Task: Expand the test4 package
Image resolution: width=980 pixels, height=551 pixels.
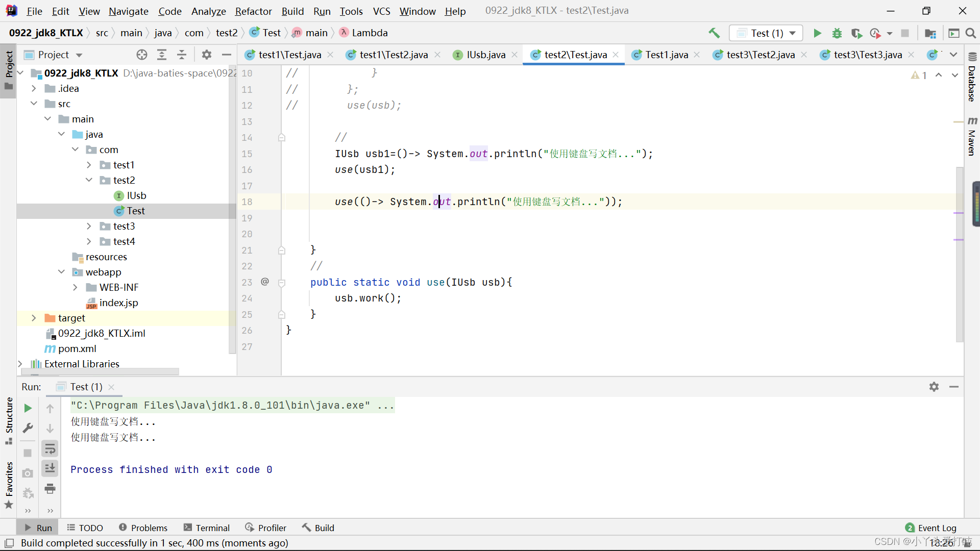Action: [x=89, y=241]
